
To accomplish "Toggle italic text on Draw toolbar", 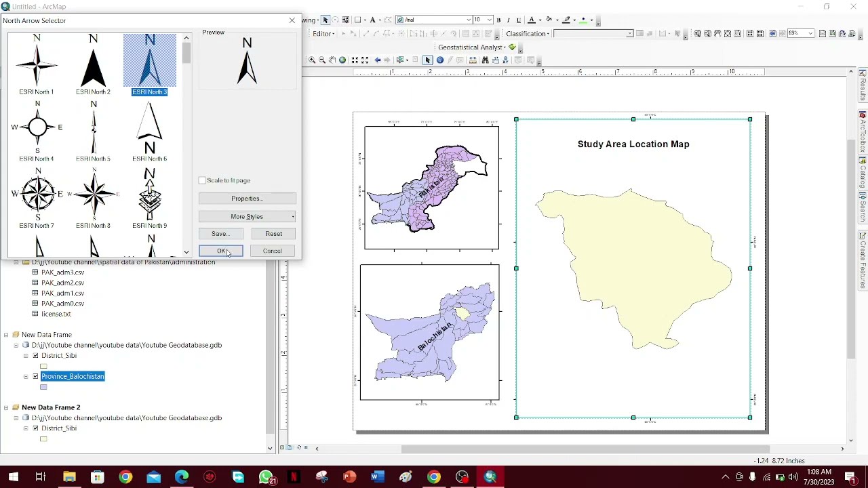I will point(509,20).
